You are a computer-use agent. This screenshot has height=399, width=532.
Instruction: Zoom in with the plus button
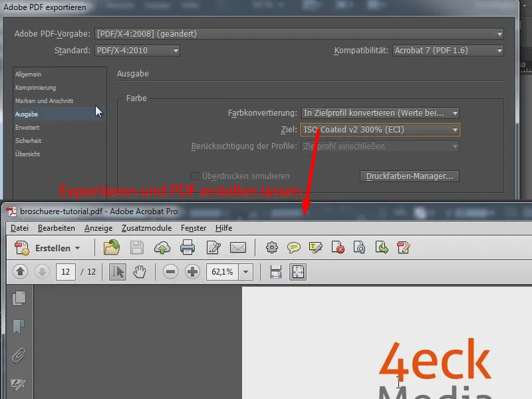(x=192, y=272)
